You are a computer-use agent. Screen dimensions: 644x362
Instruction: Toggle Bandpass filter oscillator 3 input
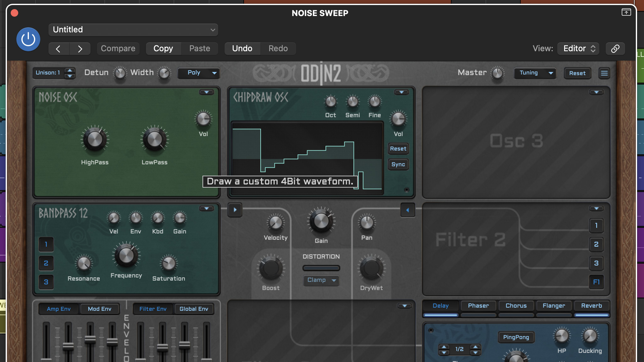(46, 282)
